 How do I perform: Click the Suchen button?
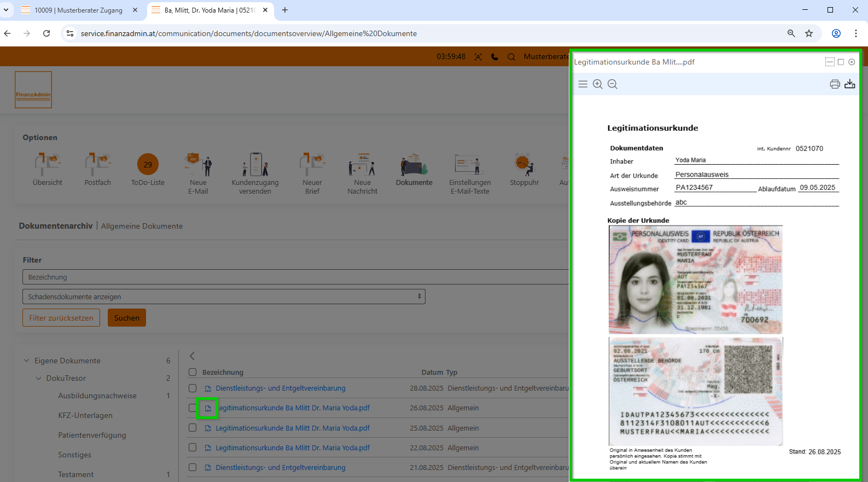(127, 318)
